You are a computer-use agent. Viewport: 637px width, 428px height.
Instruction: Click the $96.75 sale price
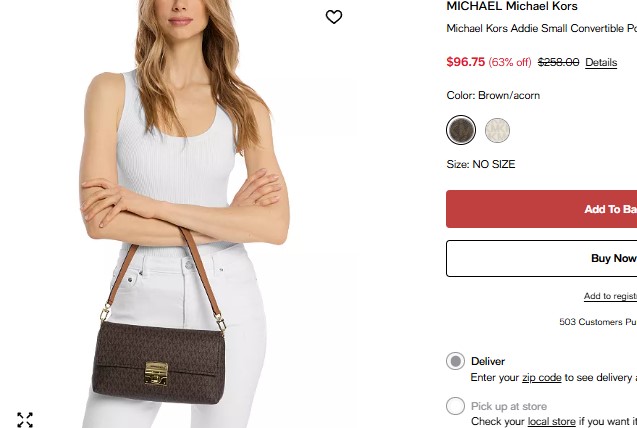point(466,62)
